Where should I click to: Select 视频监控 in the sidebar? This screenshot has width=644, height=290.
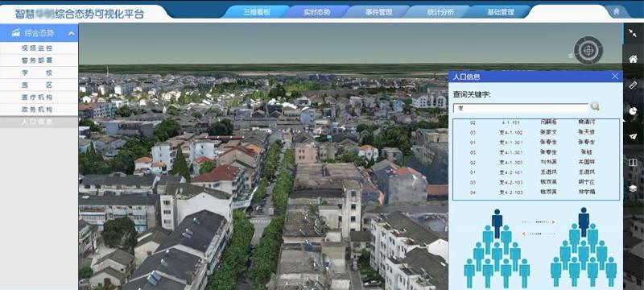coord(37,48)
